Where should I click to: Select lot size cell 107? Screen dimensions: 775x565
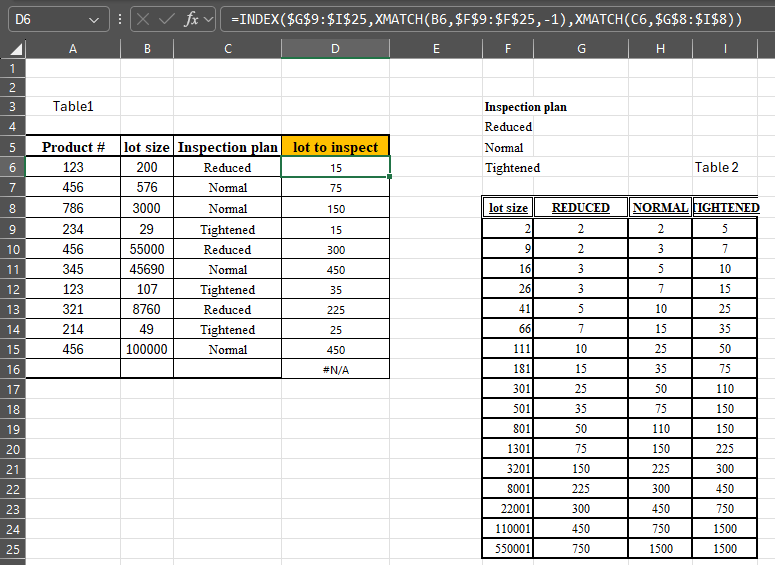click(x=147, y=289)
